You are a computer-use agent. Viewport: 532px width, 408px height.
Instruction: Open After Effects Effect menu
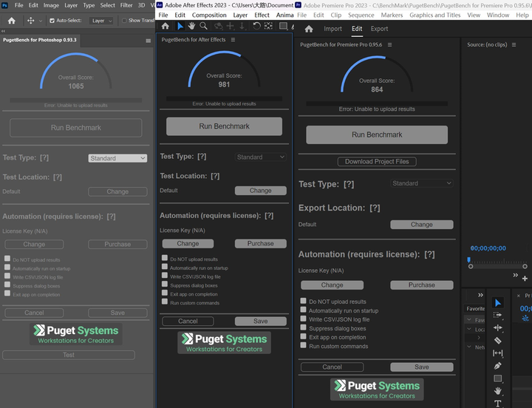coord(262,15)
